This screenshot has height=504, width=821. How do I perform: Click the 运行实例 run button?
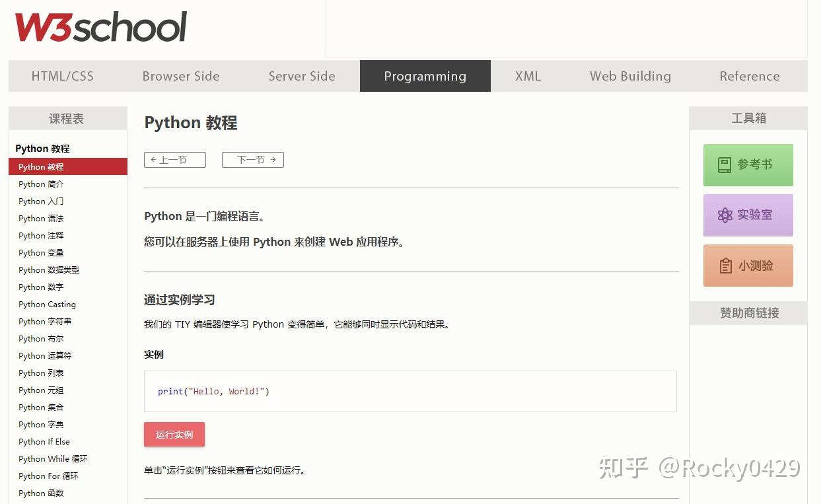point(174,434)
